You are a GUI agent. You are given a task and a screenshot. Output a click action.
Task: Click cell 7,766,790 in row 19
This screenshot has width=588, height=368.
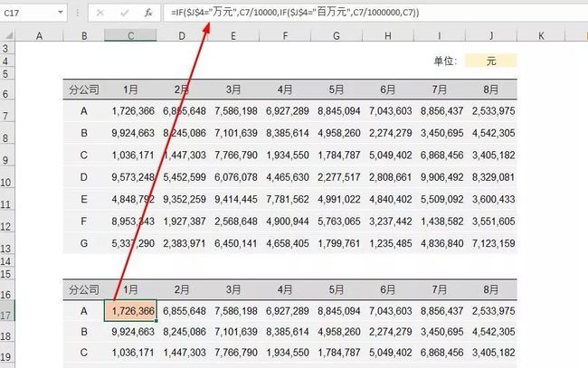tap(236, 353)
